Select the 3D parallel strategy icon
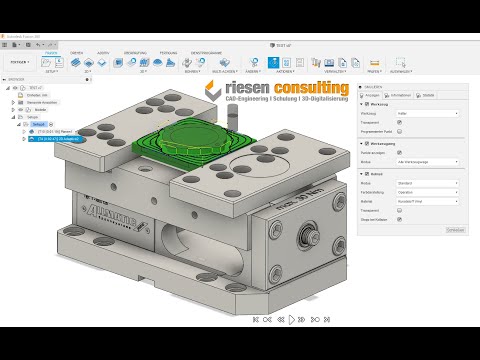 pyautogui.click(x=144, y=62)
